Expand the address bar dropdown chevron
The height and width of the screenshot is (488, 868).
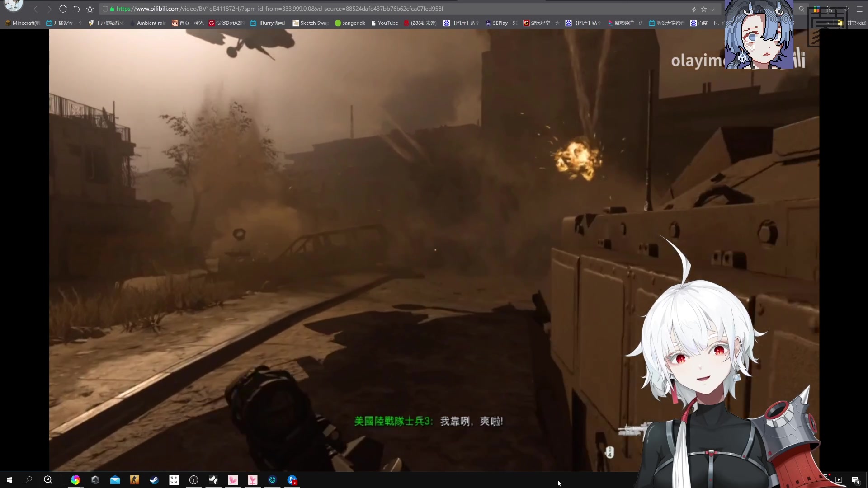pos(713,9)
